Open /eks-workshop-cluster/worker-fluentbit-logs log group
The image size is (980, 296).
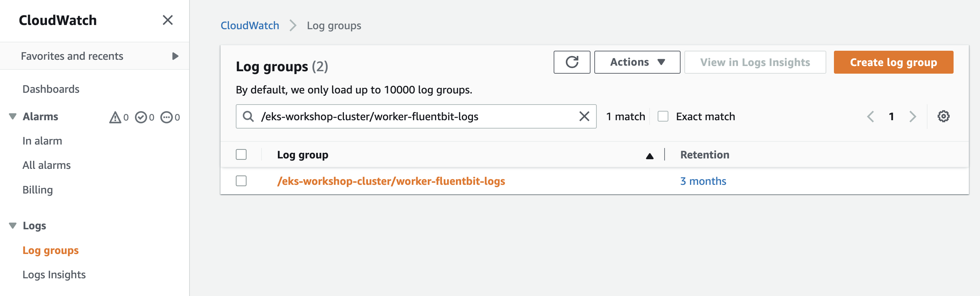pos(391,181)
